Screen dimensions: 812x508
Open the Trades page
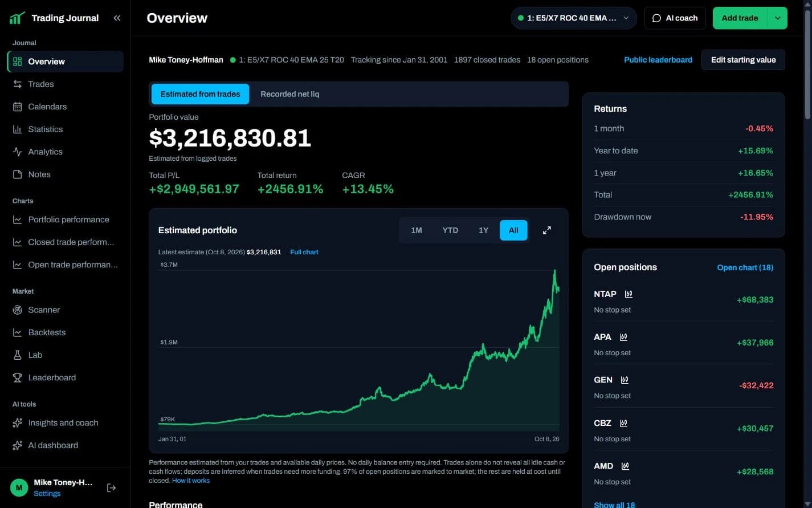click(x=65, y=84)
